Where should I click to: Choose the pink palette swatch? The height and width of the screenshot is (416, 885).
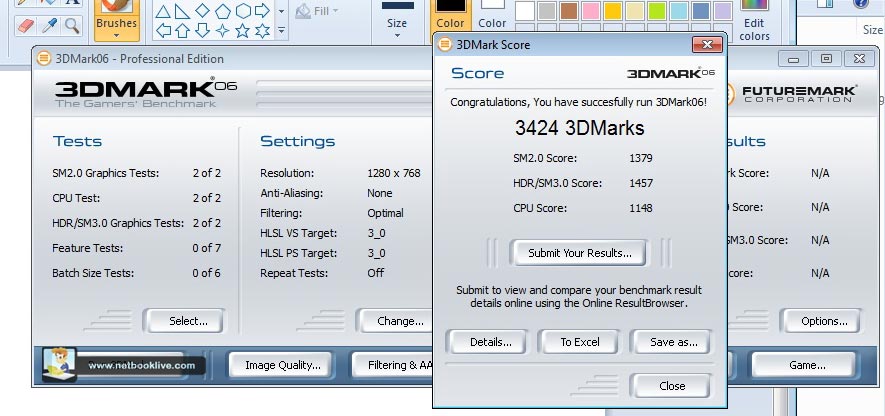click(591, 11)
